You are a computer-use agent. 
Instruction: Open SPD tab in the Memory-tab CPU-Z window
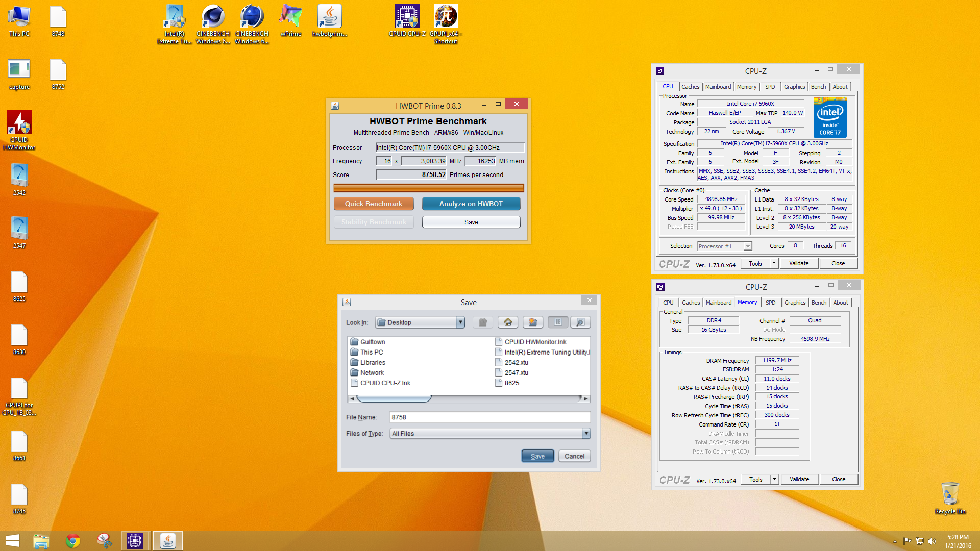(x=771, y=303)
